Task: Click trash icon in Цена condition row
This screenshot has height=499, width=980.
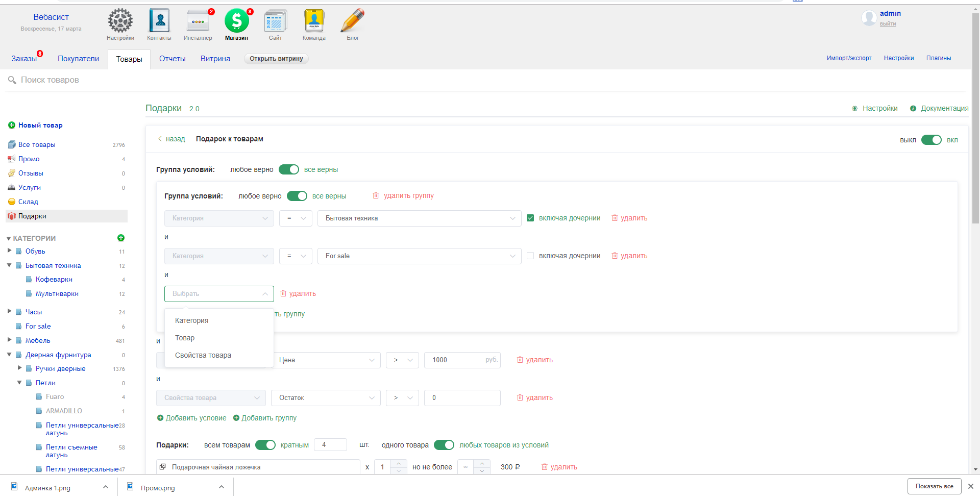Action: click(520, 360)
